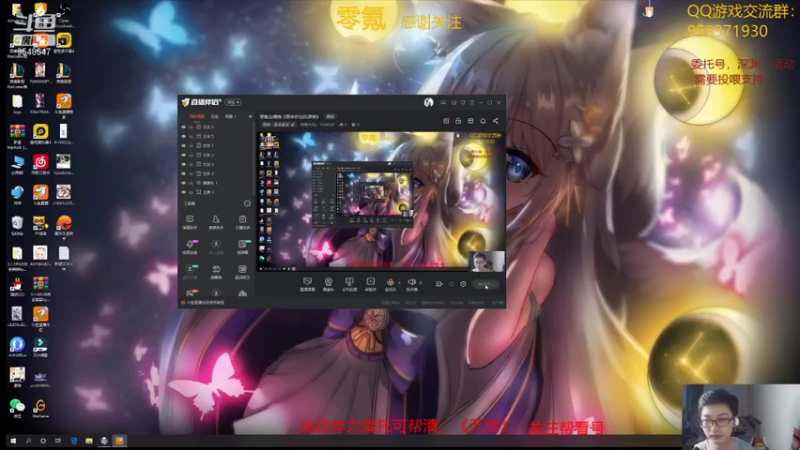800x450 pixels.
Task: Open the toolbox tool with purple badge
Action: pos(190,246)
